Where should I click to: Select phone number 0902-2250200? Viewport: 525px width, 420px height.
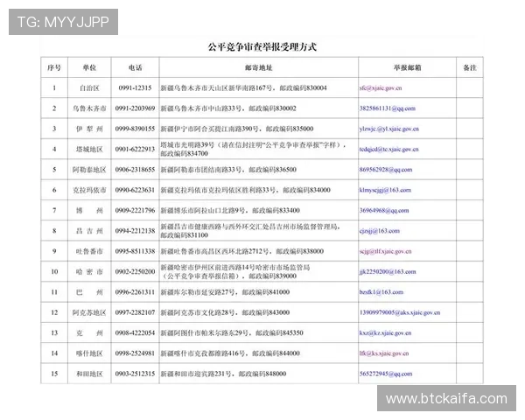[x=136, y=272]
